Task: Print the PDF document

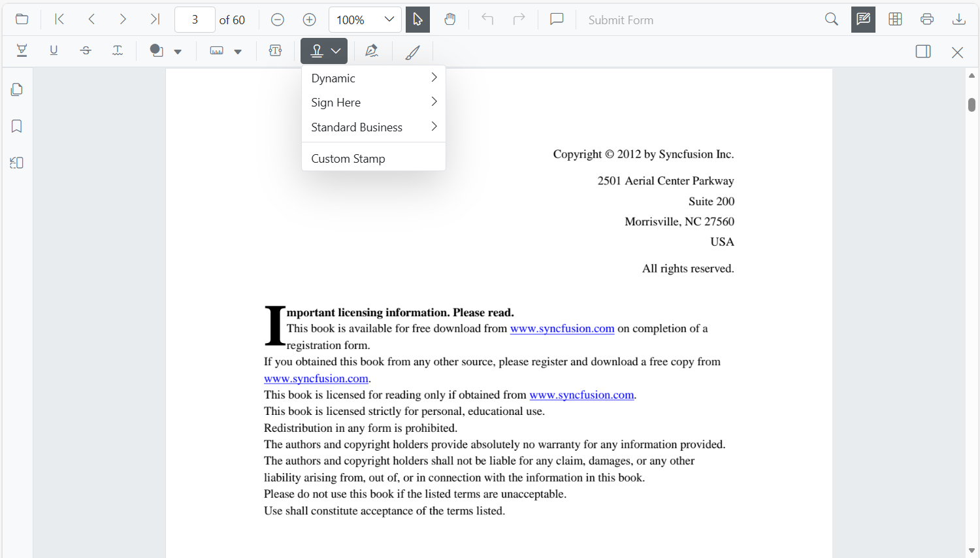Action: tap(927, 20)
